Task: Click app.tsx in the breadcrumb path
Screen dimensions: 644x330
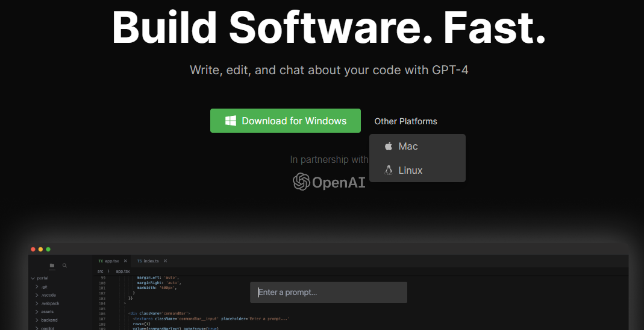Action: point(123,271)
